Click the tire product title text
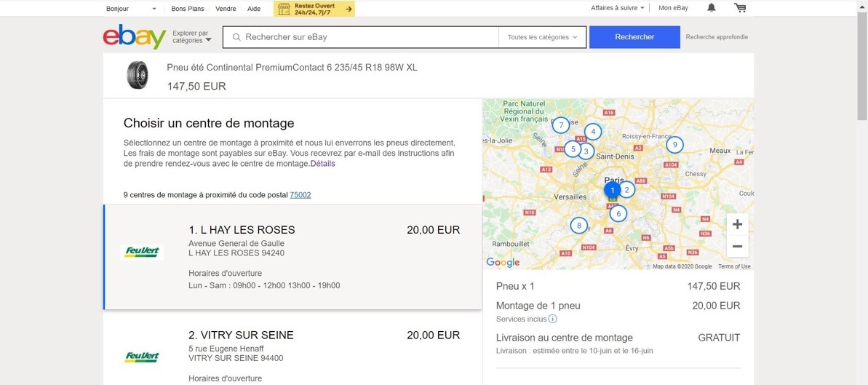The height and width of the screenshot is (385, 868). [x=292, y=68]
